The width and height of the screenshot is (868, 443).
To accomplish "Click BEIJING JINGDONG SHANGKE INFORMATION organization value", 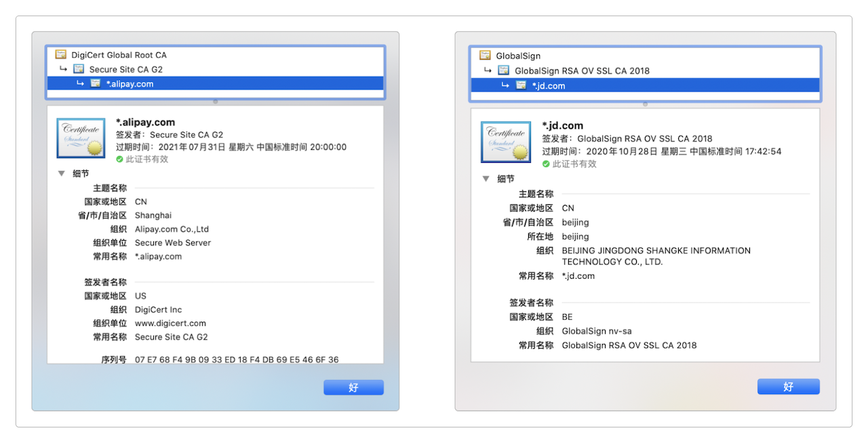I will [x=656, y=256].
